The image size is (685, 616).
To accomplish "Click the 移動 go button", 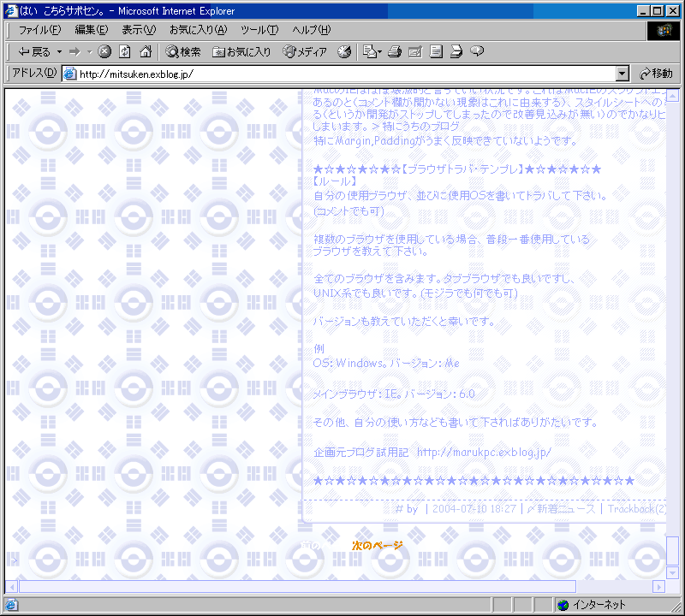I will click(656, 74).
